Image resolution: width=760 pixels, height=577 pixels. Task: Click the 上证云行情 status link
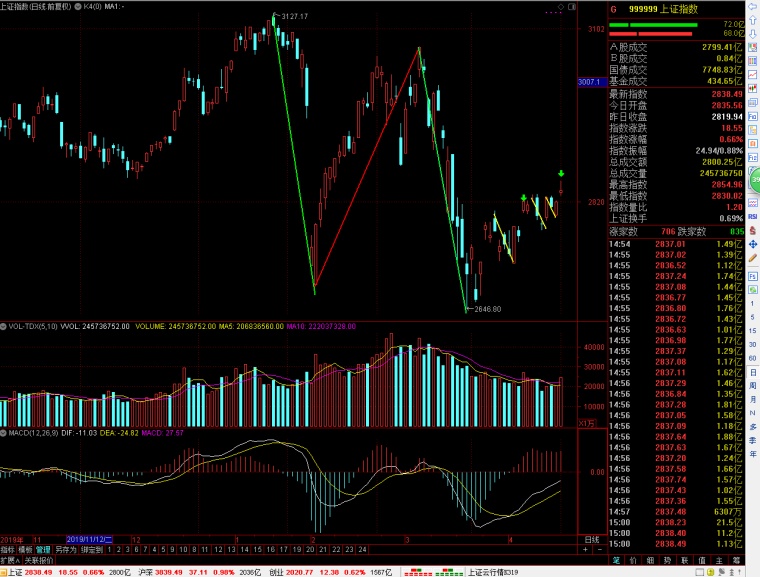click(x=493, y=573)
